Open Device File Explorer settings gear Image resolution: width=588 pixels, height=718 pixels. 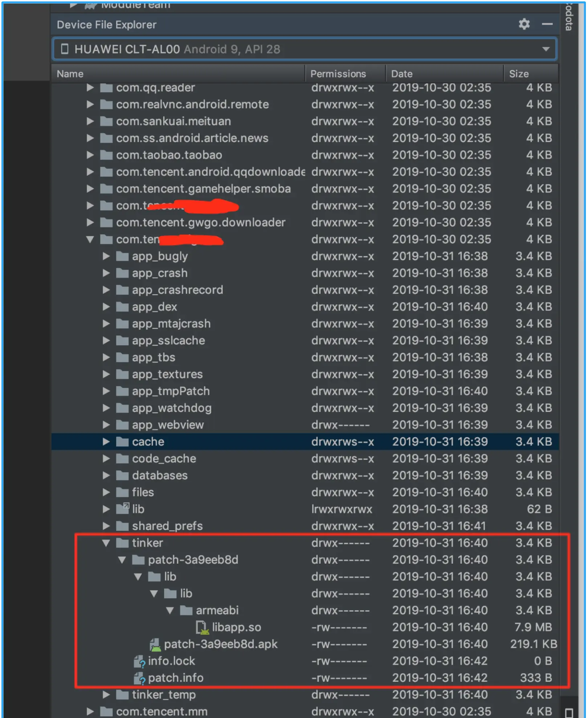pos(524,24)
